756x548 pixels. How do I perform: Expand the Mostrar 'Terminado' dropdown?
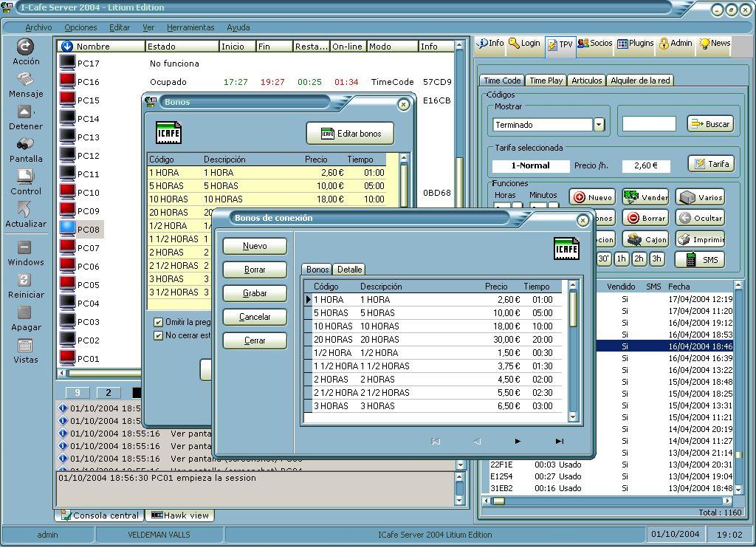click(599, 125)
